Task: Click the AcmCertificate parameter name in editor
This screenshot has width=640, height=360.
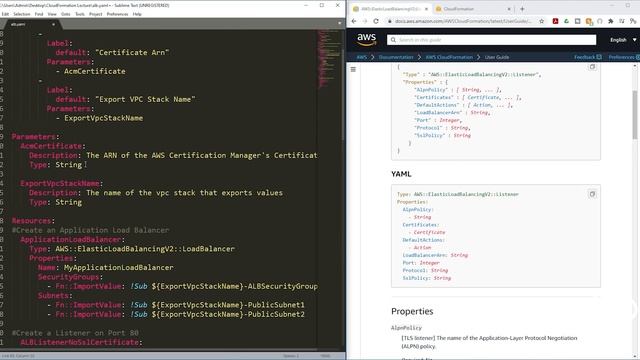Action: (x=51, y=146)
